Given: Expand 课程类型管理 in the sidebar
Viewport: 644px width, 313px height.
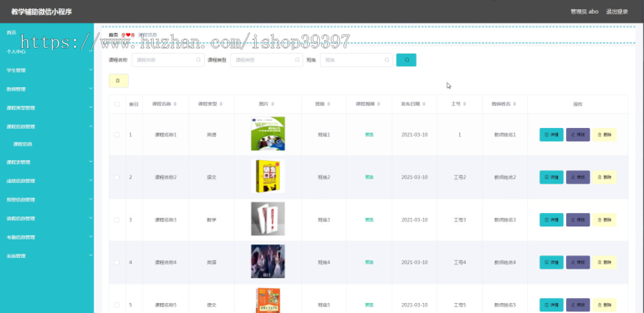Looking at the screenshot, I should point(47,108).
